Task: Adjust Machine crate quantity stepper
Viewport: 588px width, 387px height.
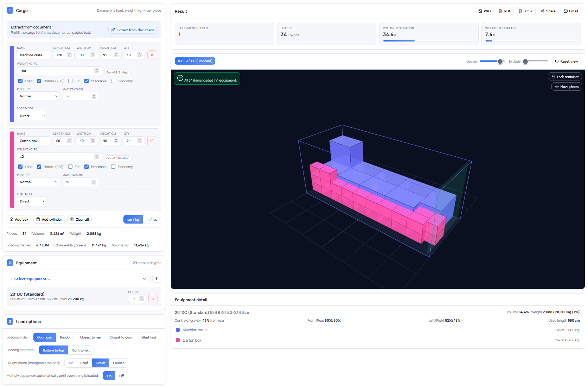Action: tap(140, 55)
